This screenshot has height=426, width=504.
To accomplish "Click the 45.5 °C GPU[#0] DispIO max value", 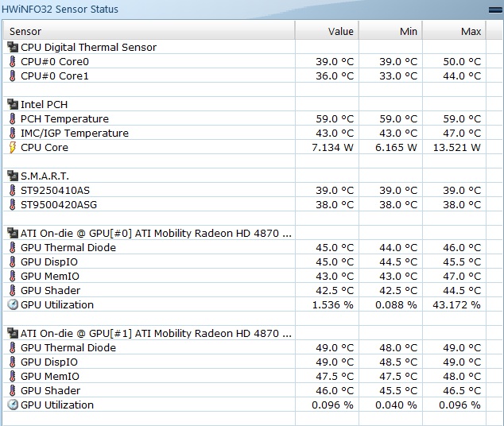I will [x=462, y=261].
